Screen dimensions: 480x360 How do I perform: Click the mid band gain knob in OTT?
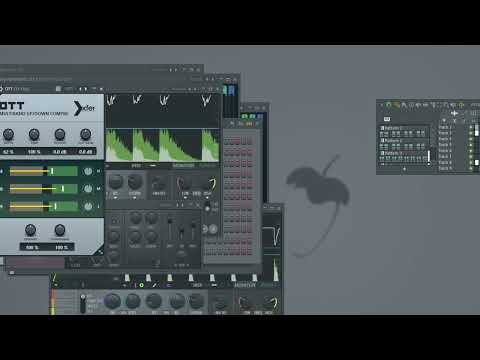(x=88, y=189)
